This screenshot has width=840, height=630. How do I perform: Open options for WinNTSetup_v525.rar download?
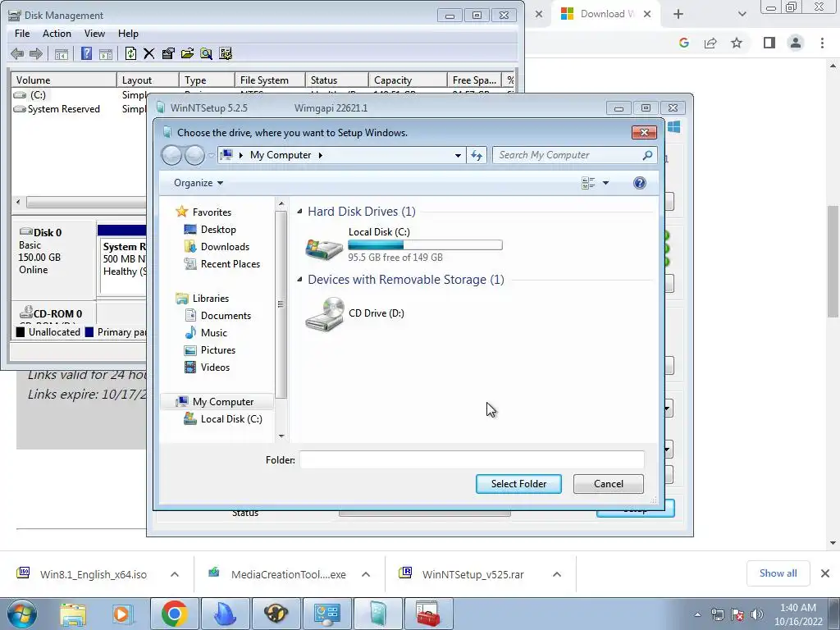coord(557,574)
